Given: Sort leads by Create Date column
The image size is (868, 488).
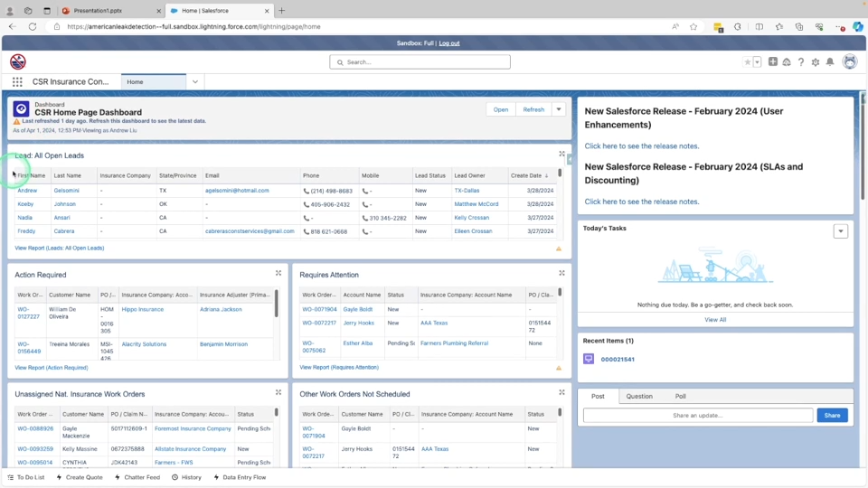Looking at the screenshot, I should tap(529, 175).
